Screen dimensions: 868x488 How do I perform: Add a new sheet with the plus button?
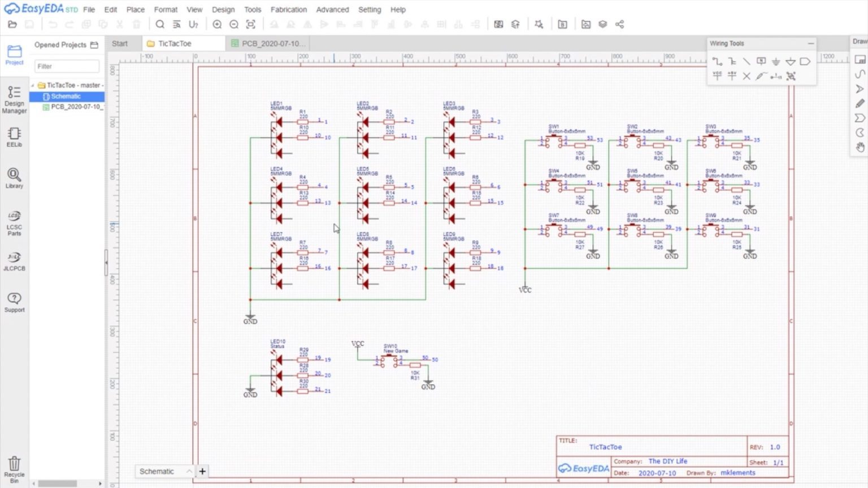[202, 471]
